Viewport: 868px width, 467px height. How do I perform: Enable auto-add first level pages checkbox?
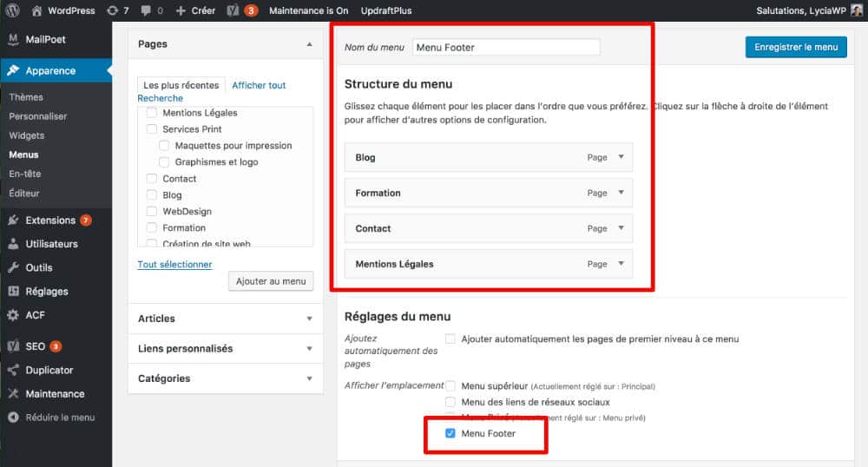pos(450,339)
